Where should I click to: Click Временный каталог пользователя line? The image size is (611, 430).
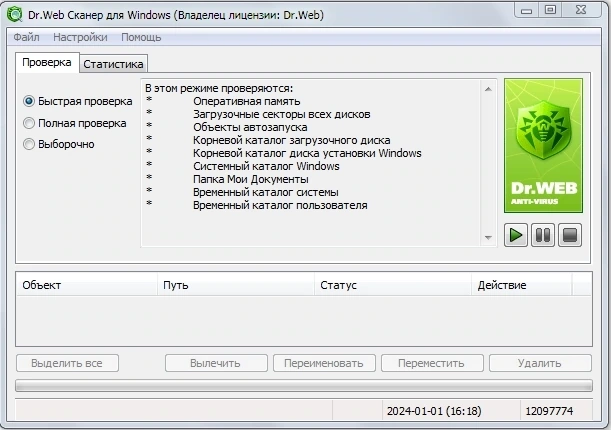(280, 205)
